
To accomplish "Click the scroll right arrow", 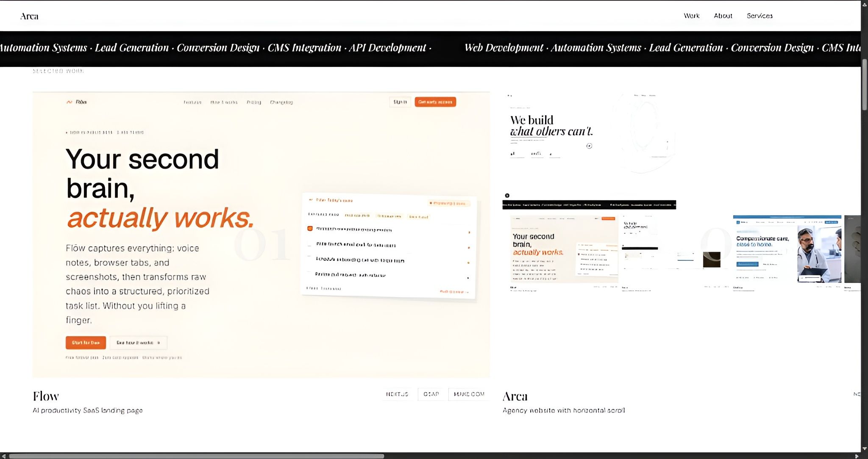I will pyautogui.click(x=857, y=456).
